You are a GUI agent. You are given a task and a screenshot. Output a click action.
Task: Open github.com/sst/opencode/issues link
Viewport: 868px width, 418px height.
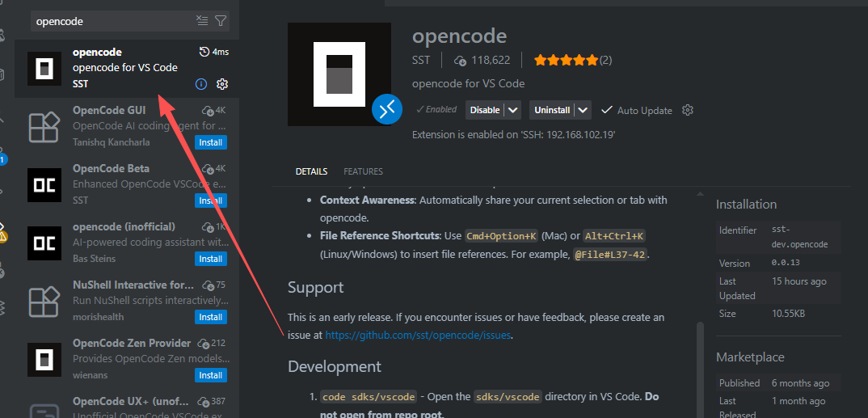[418, 335]
